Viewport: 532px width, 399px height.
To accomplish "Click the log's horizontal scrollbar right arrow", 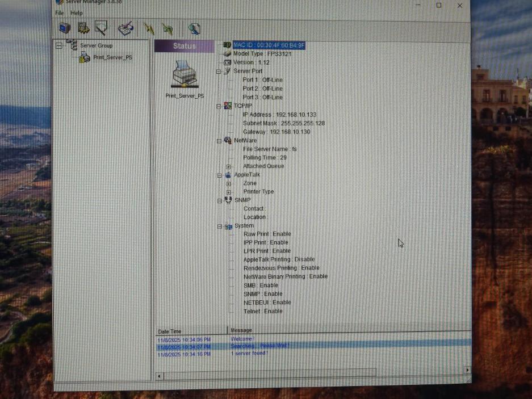I will pyautogui.click(x=467, y=370).
